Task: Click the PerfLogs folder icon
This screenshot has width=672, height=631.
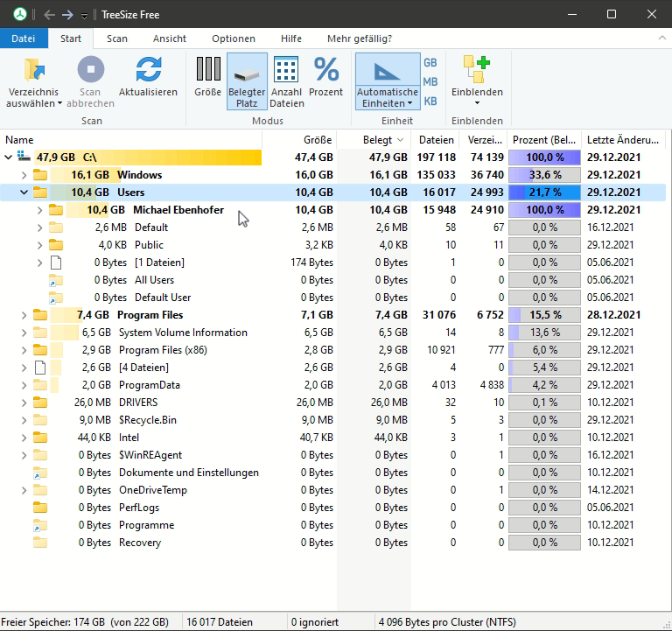Action: click(40, 508)
